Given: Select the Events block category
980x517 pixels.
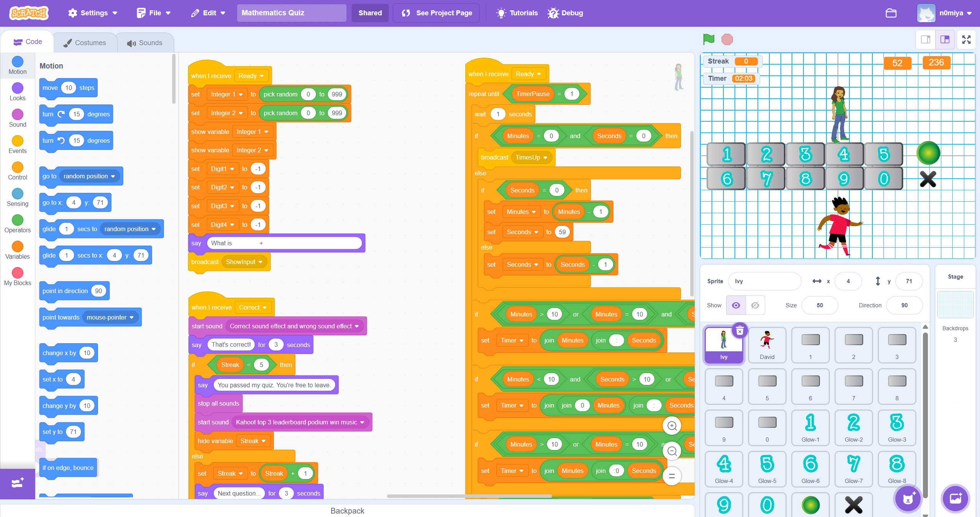Looking at the screenshot, I should 18,145.
